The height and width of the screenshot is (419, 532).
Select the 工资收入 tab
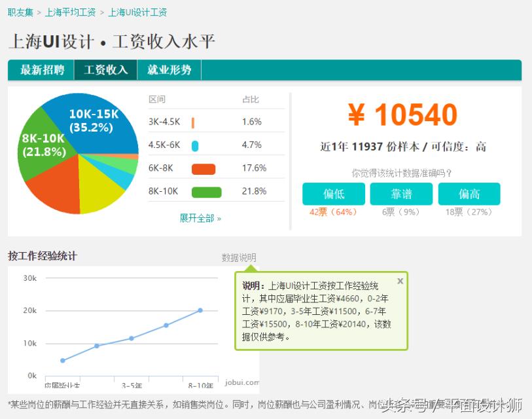(x=105, y=70)
